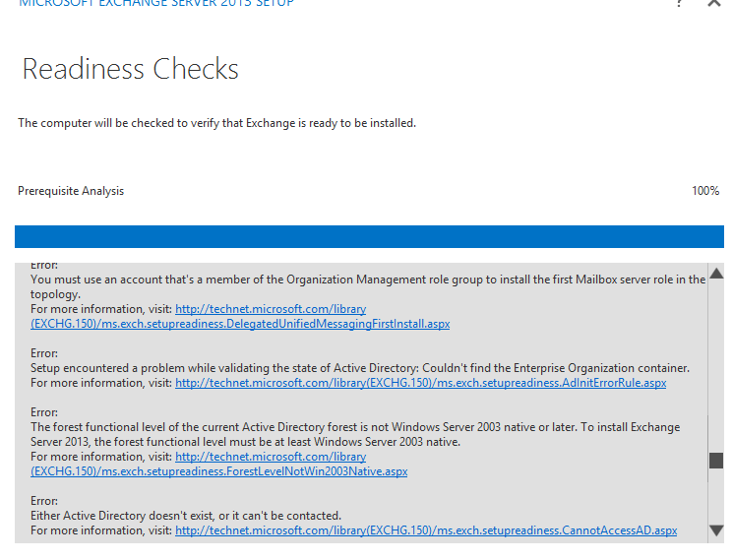Open the AdInitErrorRule.aspx TechNet link
The width and height of the screenshot is (732, 560).
[421, 383]
